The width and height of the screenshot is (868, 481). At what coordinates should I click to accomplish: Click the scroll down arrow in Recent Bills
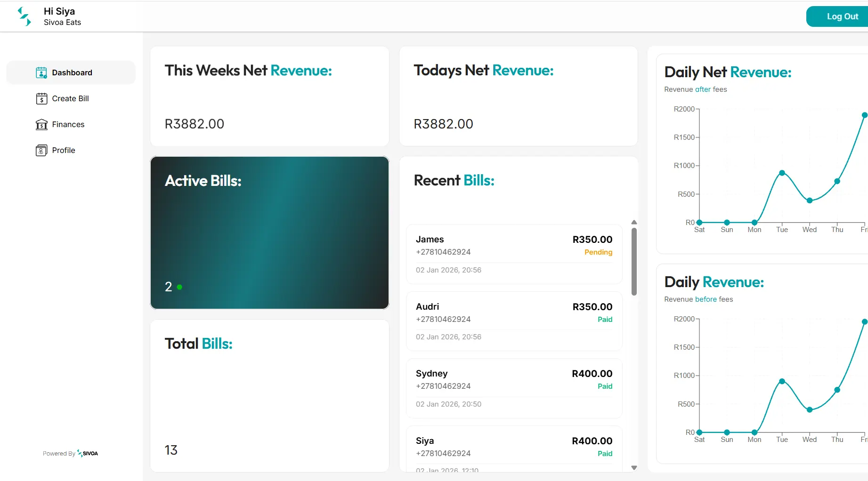[634, 468]
